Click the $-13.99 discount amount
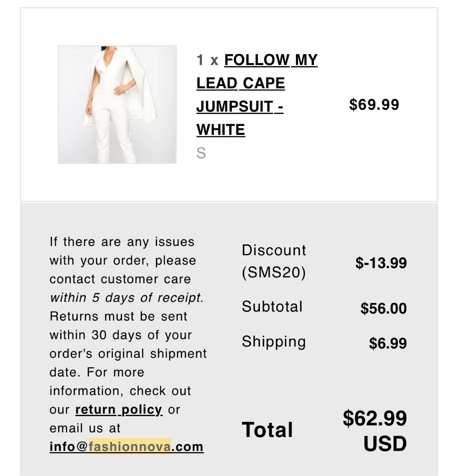 point(381,263)
